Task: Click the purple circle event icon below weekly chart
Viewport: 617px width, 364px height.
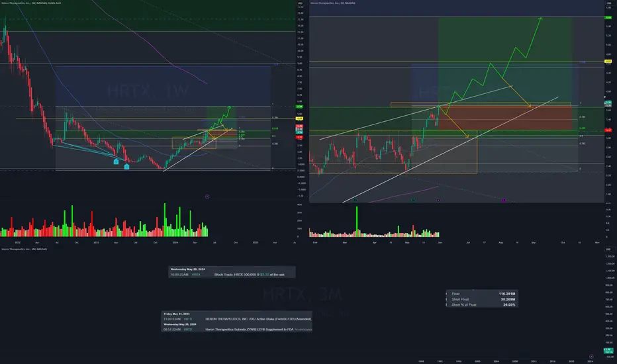Action: point(207,197)
